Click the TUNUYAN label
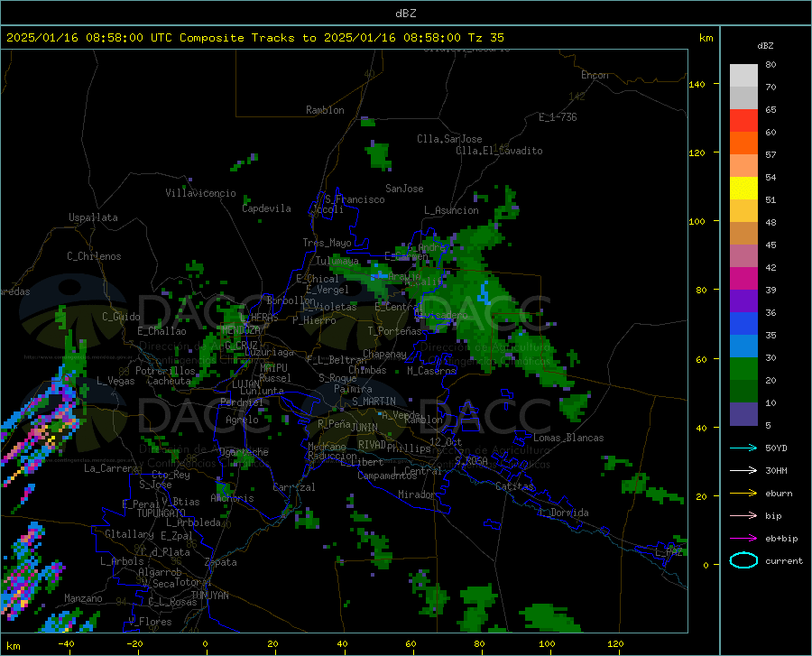Viewport: 812px width, 656px height. tap(209, 596)
